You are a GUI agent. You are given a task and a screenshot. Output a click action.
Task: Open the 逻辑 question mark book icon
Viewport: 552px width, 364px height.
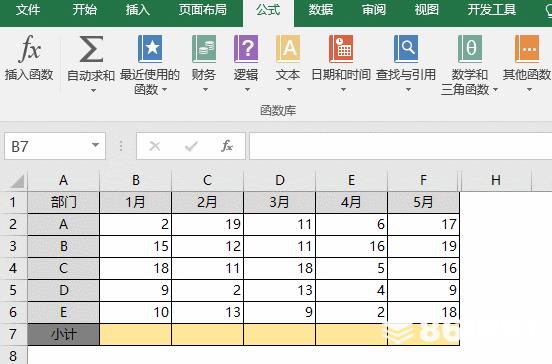(246, 49)
